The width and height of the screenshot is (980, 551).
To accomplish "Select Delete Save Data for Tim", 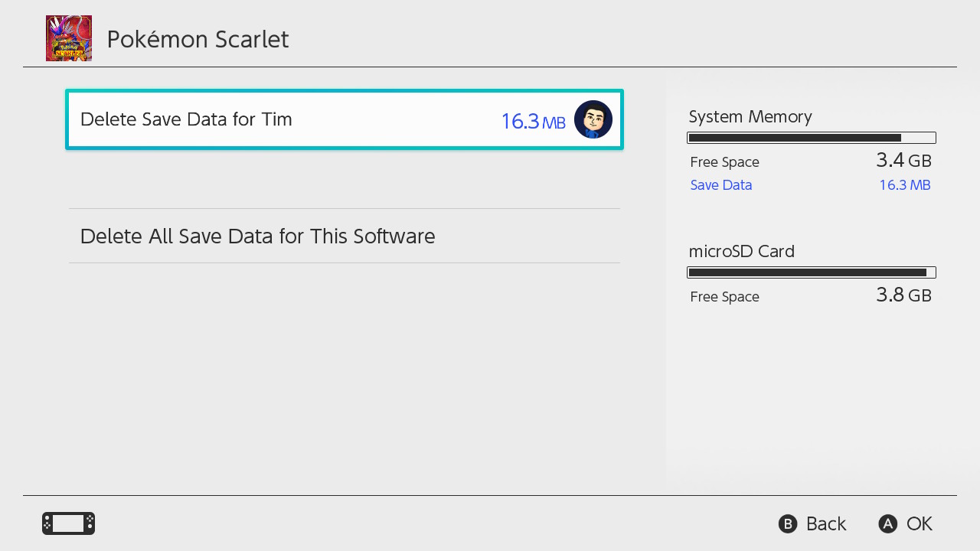I will pyautogui.click(x=186, y=119).
